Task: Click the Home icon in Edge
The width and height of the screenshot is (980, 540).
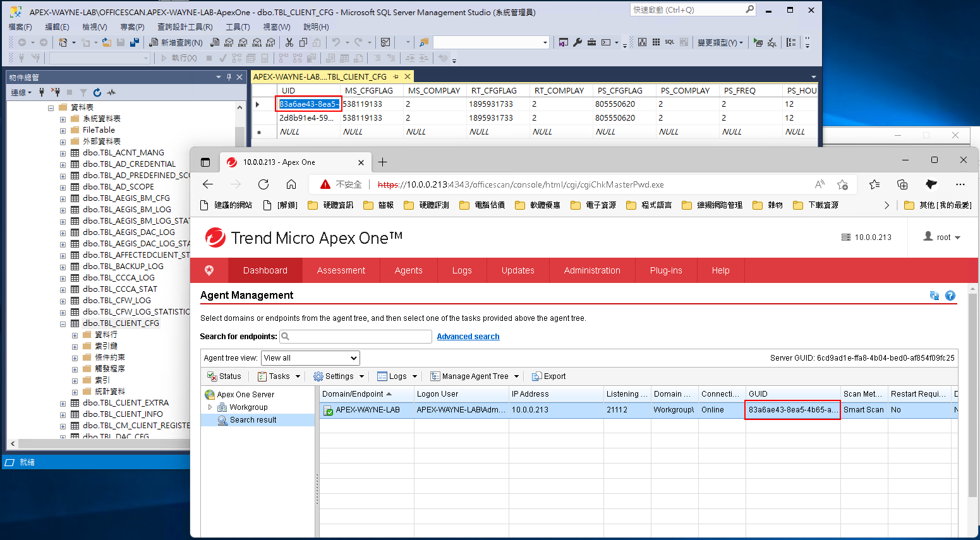Action: pos(291,184)
